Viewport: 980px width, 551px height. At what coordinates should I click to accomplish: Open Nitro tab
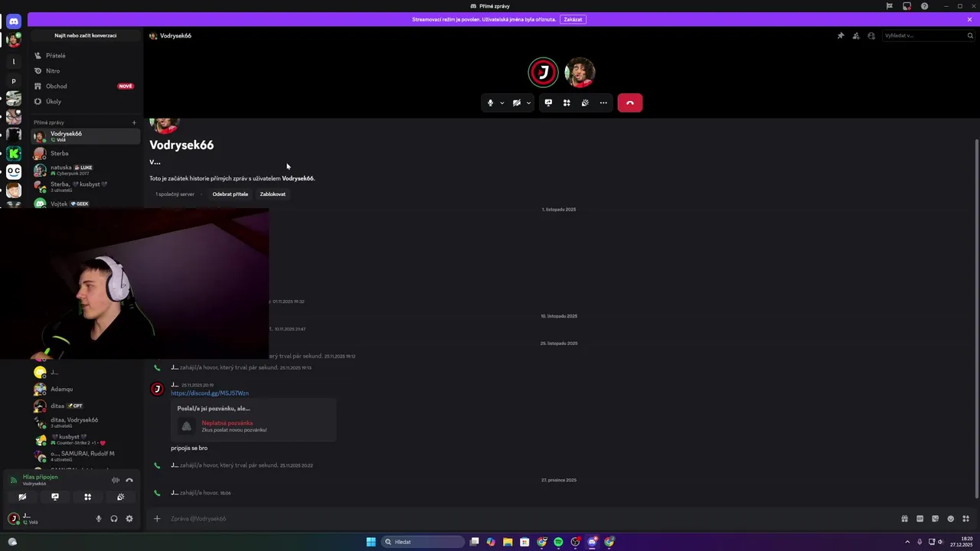pyautogui.click(x=85, y=71)
